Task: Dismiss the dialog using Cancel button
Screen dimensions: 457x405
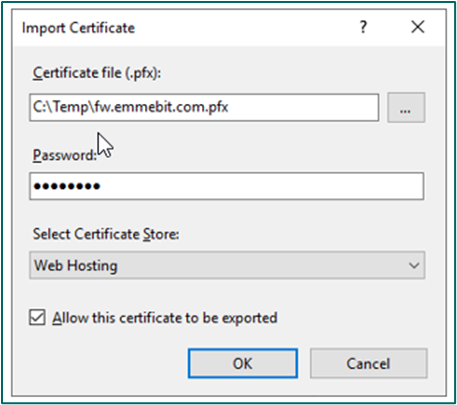Action: 368,363
